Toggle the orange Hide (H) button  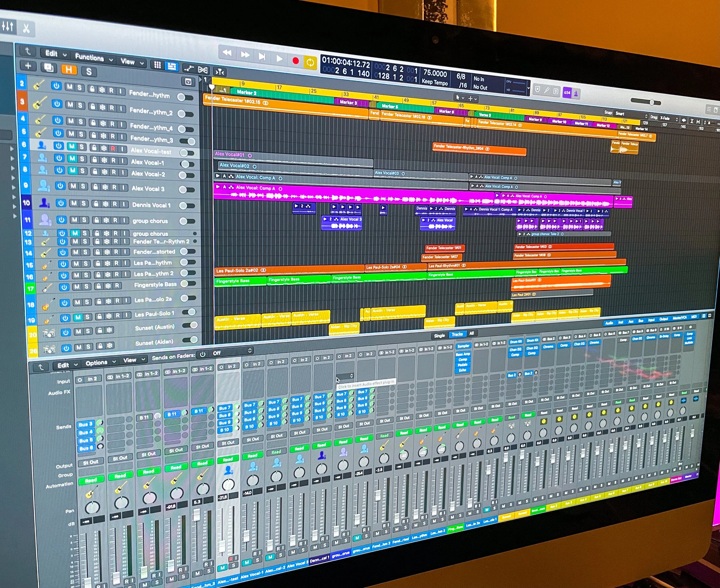69,70
